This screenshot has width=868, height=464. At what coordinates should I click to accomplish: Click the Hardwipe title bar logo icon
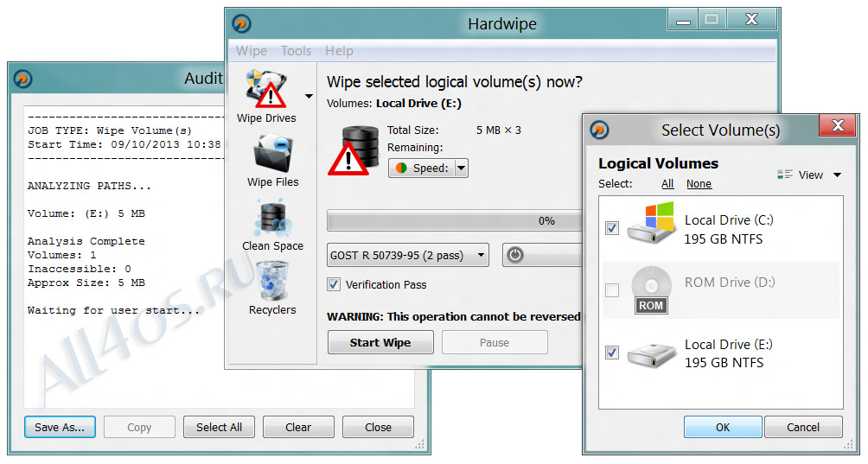click(x=241, y=24)
